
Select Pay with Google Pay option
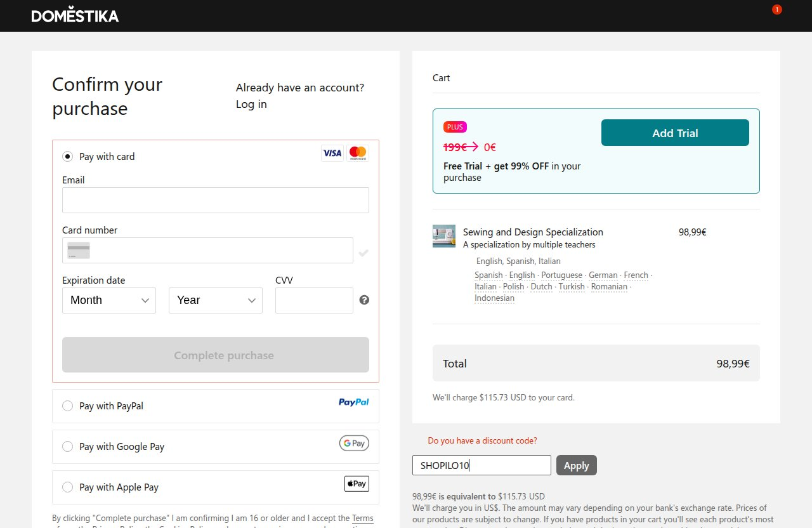point(68,447)
